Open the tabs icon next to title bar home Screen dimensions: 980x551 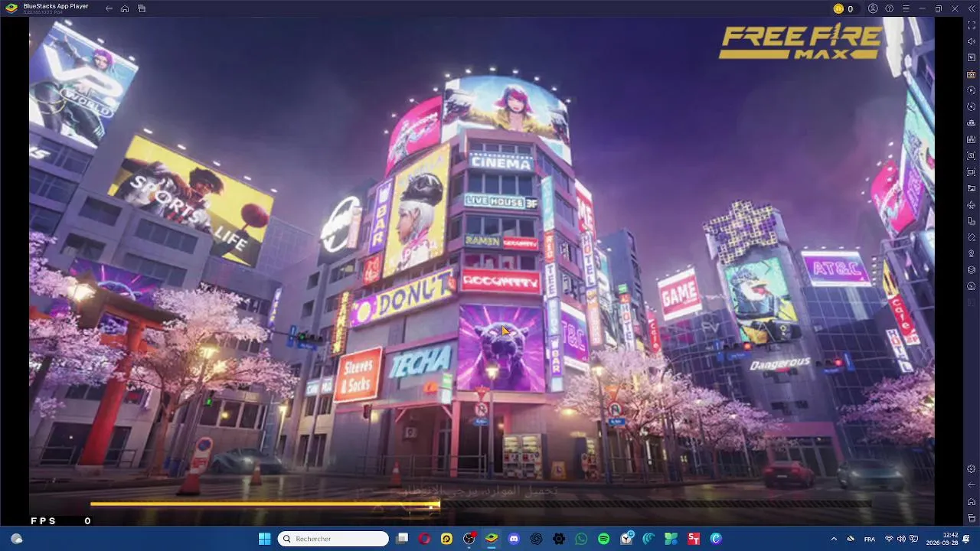tap(142, 8)
